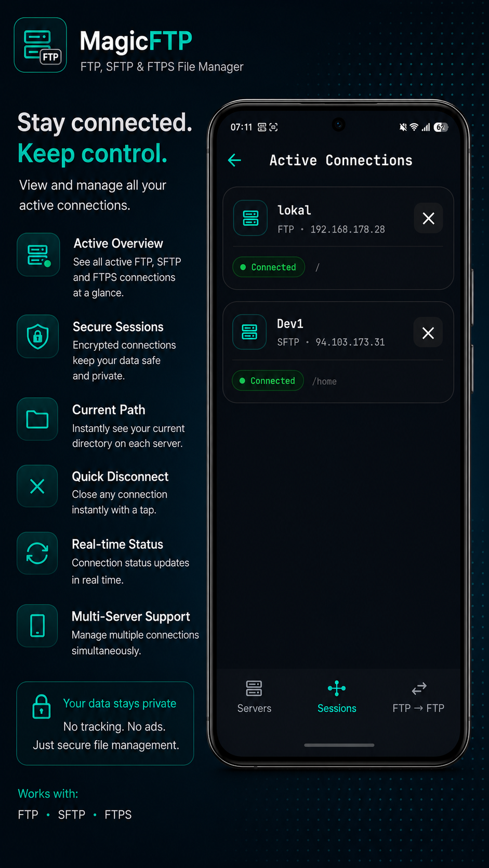The width and height of the screenshot is (489, 868).
Task: Click 'FTP, SFTP & FTPS File Manager' subtitle
Action: (x=162, y=66)
